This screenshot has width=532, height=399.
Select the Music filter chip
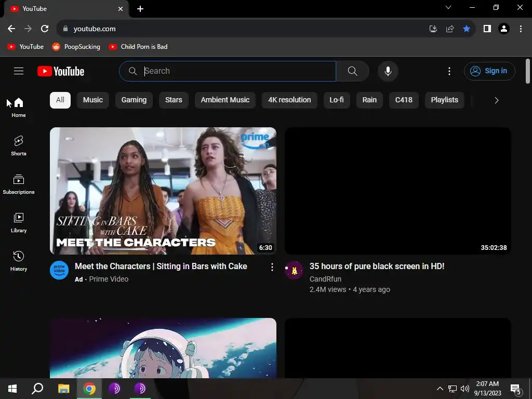tap(92, 100)
